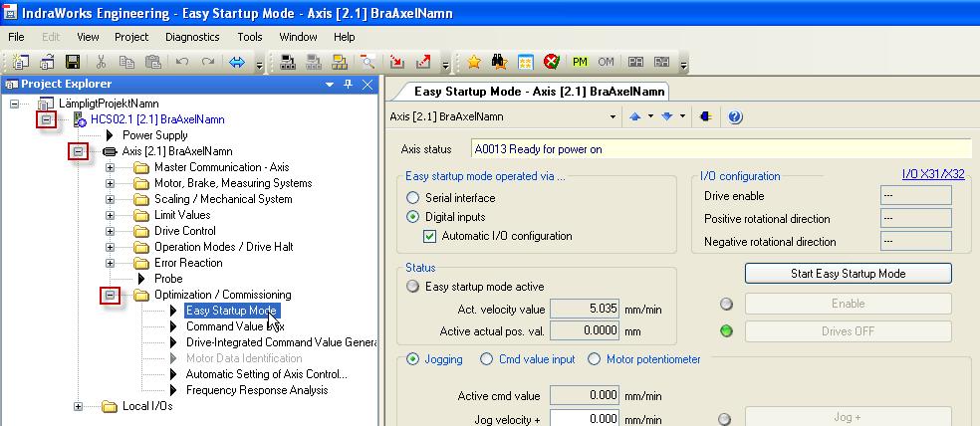Select the Probe tree item
The image size is (980, 426).
168,279
